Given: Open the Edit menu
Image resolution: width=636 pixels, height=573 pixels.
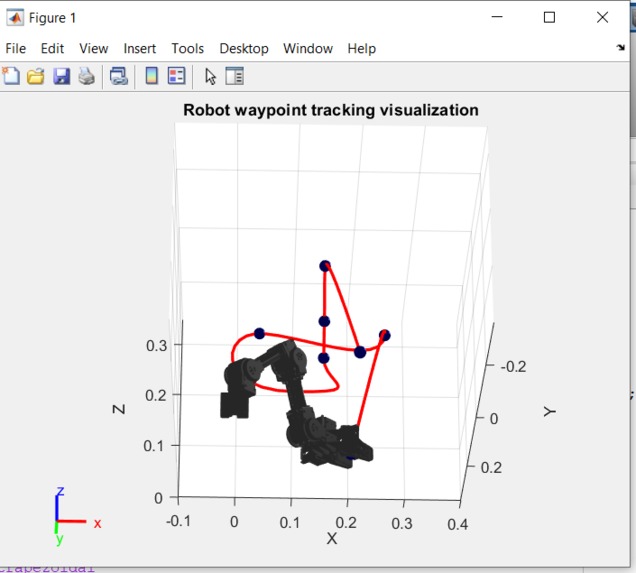Looking at the screenshot, I should (x=52, y=49).
